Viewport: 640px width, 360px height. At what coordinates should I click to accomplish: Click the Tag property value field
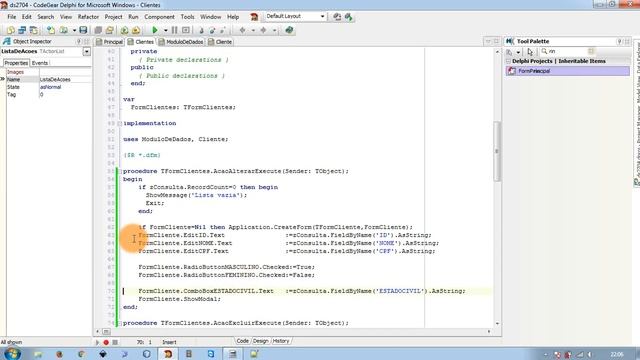pos(65,94)
